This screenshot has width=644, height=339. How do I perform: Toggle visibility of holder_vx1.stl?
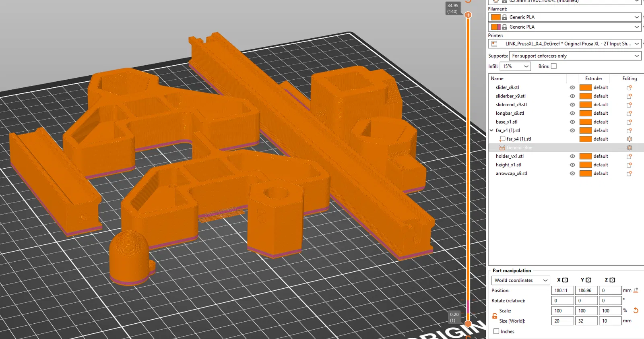572,156
